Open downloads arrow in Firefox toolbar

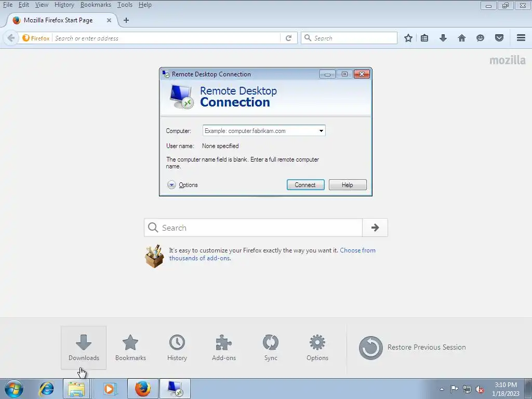pos(443,38)
